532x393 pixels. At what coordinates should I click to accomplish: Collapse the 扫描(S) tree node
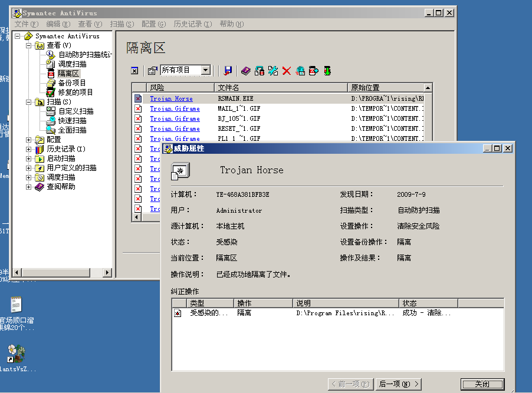pyautogui.click(x=28, y=102)
